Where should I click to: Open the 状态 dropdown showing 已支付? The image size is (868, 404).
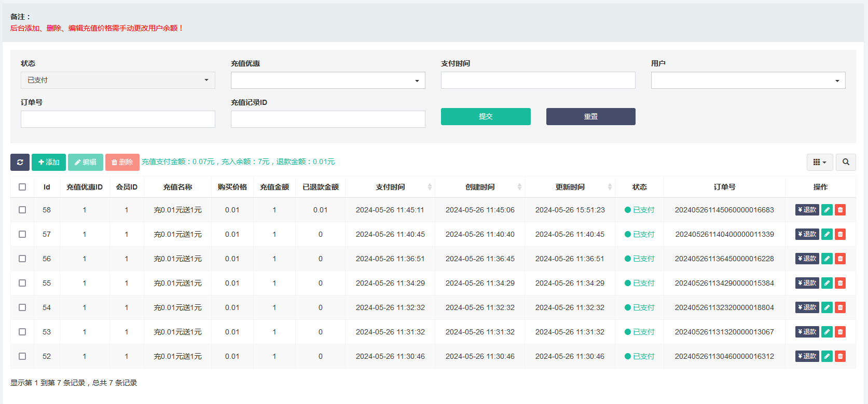pyautogui.click(x=118, y=80)
